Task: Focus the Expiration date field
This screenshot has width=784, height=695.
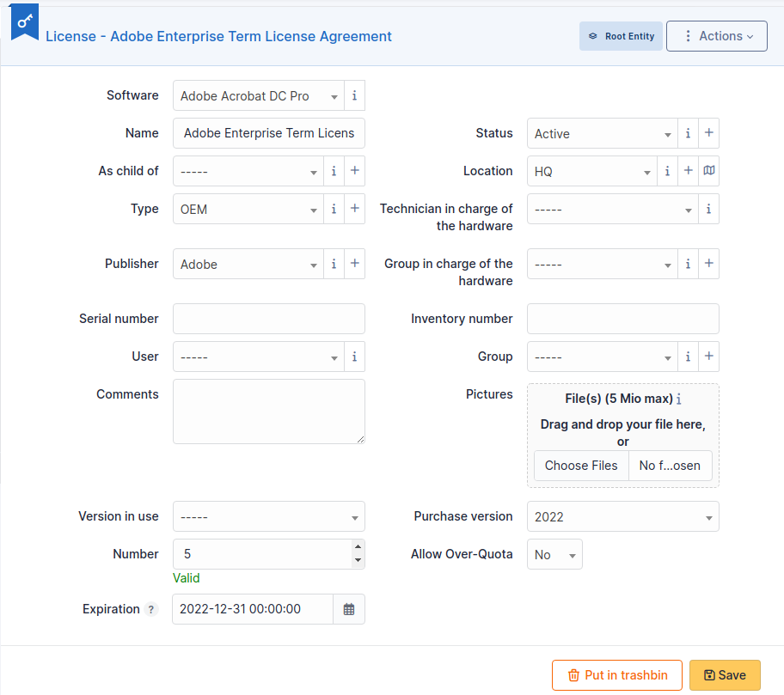Action: (253, 609)
